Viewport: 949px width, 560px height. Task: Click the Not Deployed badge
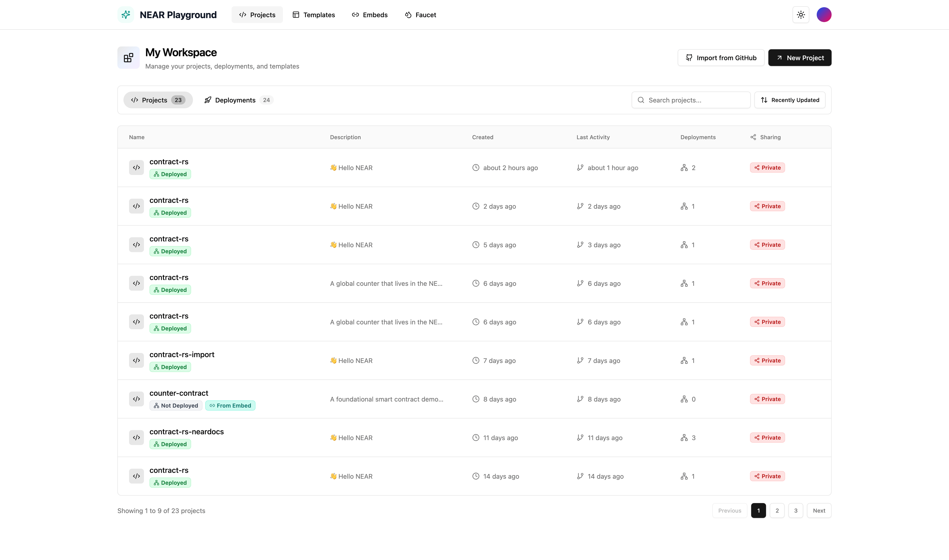pyautogui.click(x=176, y=405)
